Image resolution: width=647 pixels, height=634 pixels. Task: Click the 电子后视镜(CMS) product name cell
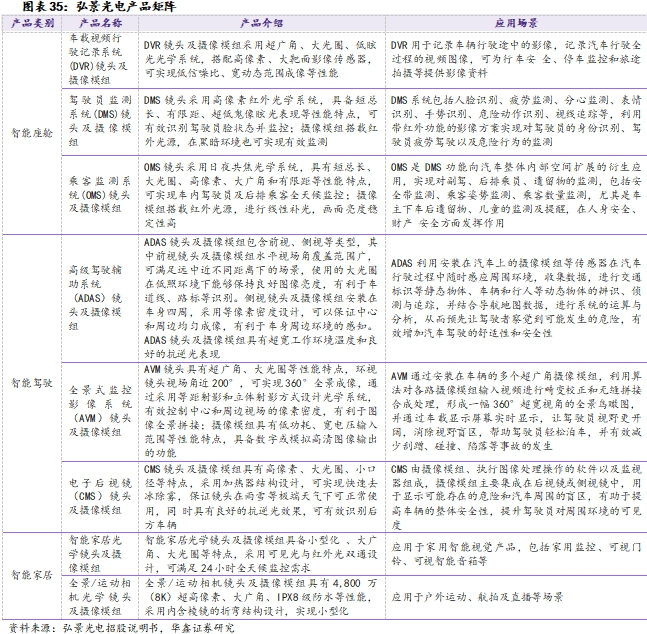pos(100,497)
